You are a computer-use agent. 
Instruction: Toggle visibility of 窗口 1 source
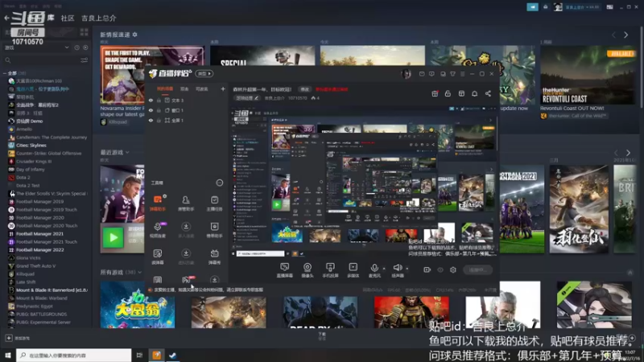point(151,110)
